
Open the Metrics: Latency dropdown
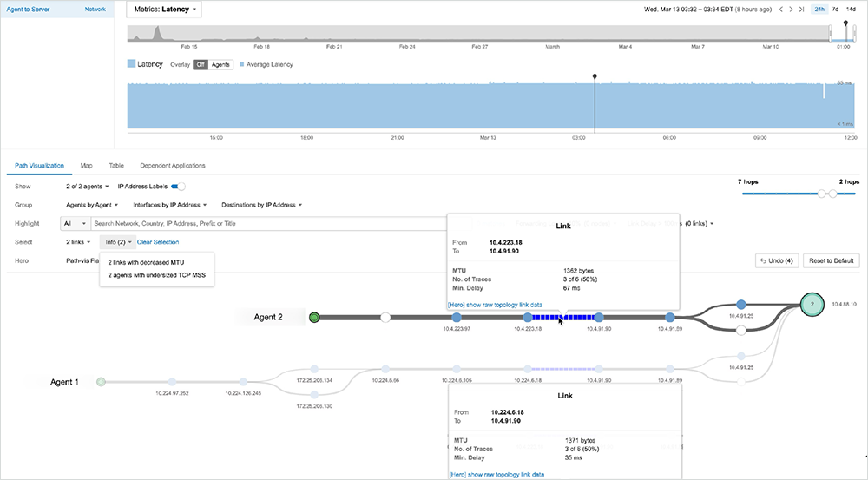pos(164,10)
